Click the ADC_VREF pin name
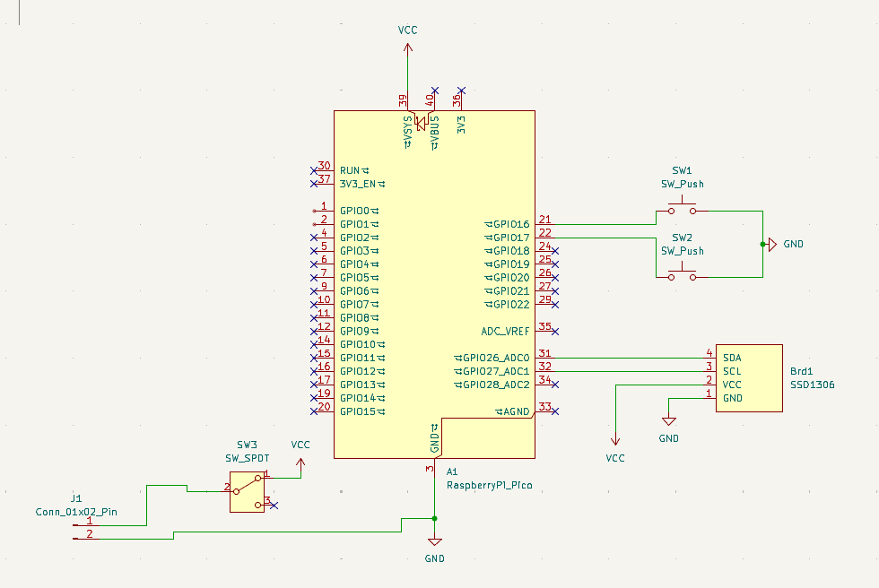Screen dimensions: 879x588 (x=505, y=332)
